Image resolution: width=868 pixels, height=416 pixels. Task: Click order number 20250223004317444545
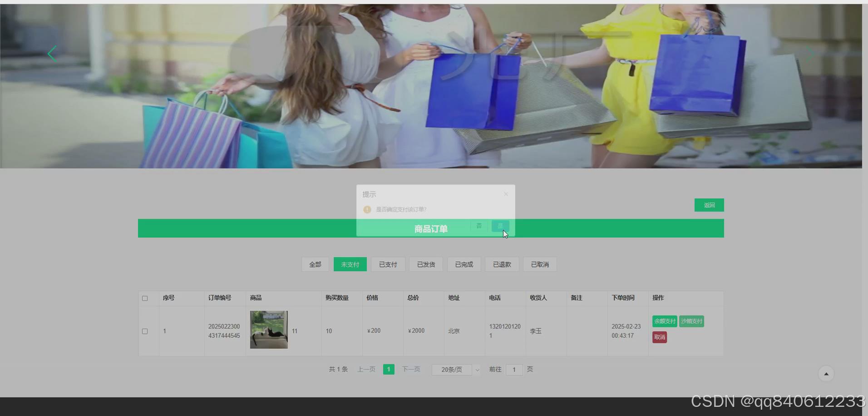pos(224,331)
